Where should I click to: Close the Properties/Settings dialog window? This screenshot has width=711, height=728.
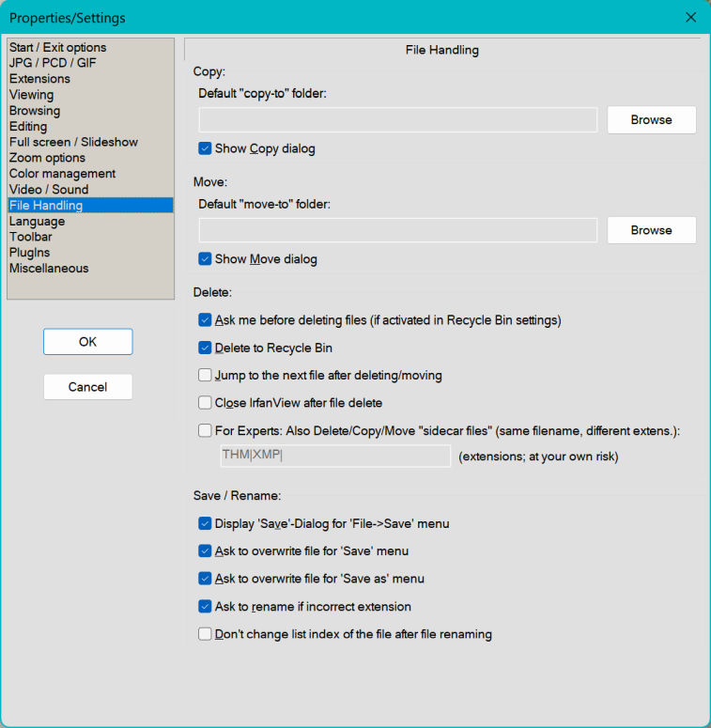point(691,18)
